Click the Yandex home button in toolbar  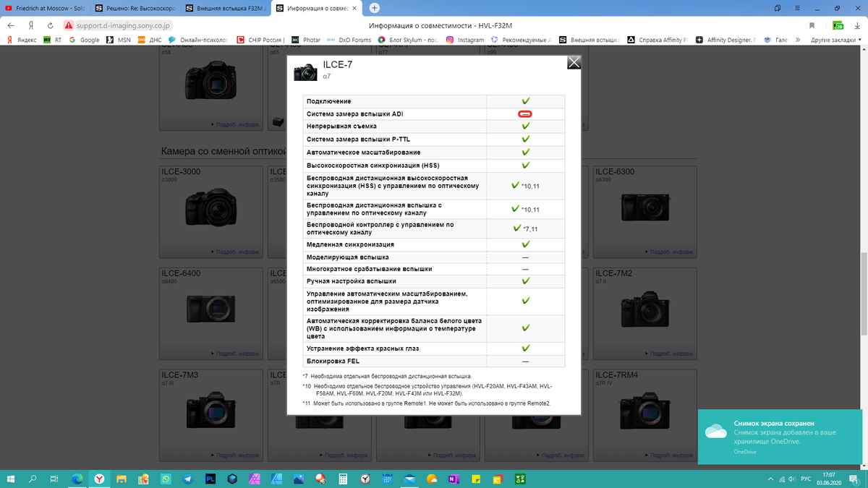point(31,25)
